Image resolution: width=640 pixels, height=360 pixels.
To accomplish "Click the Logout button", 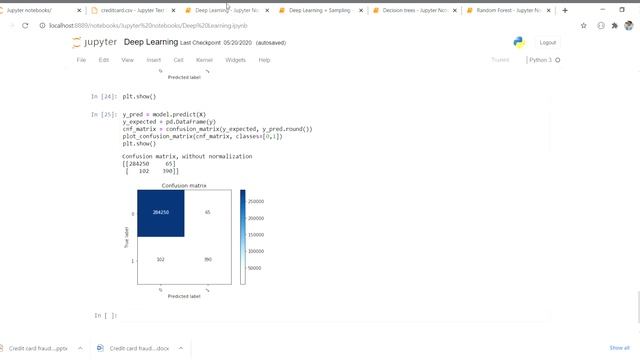I will pyautogui.click(x=547, y=42).
